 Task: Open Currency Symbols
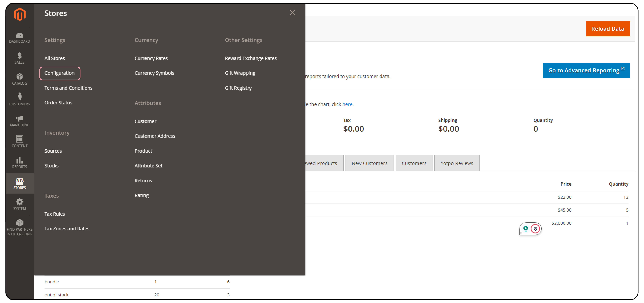coord(154,73)
